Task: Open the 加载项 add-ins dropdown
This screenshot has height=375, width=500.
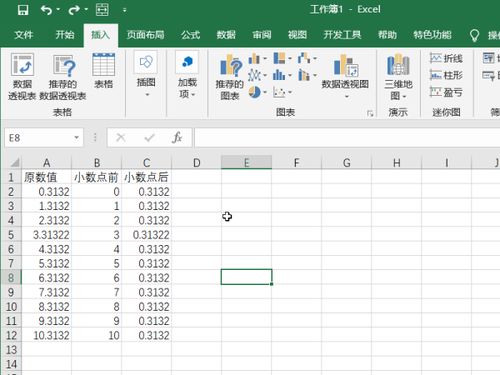Action: (187, 75)
